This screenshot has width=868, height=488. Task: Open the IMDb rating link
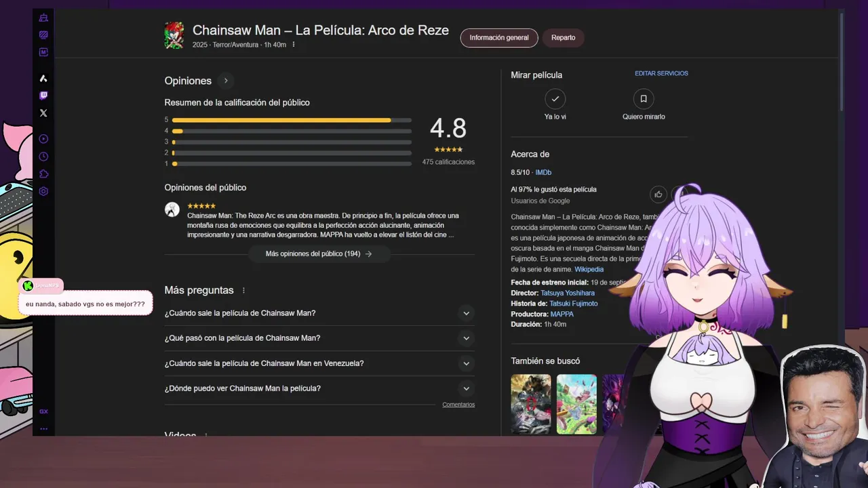543,173
